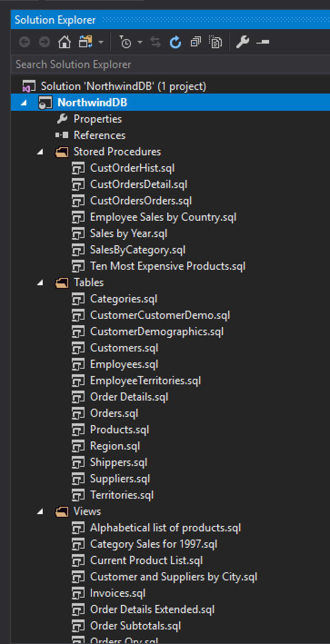Select Ten Most Expensive Products.sql
The width and height of the screenshot is (330, 644).
168,266
